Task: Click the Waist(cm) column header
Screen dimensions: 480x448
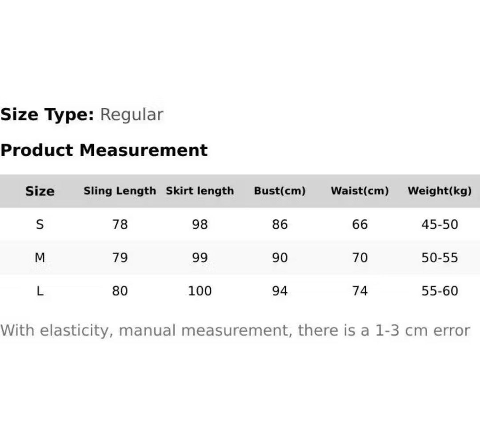Action: point(360,191)
